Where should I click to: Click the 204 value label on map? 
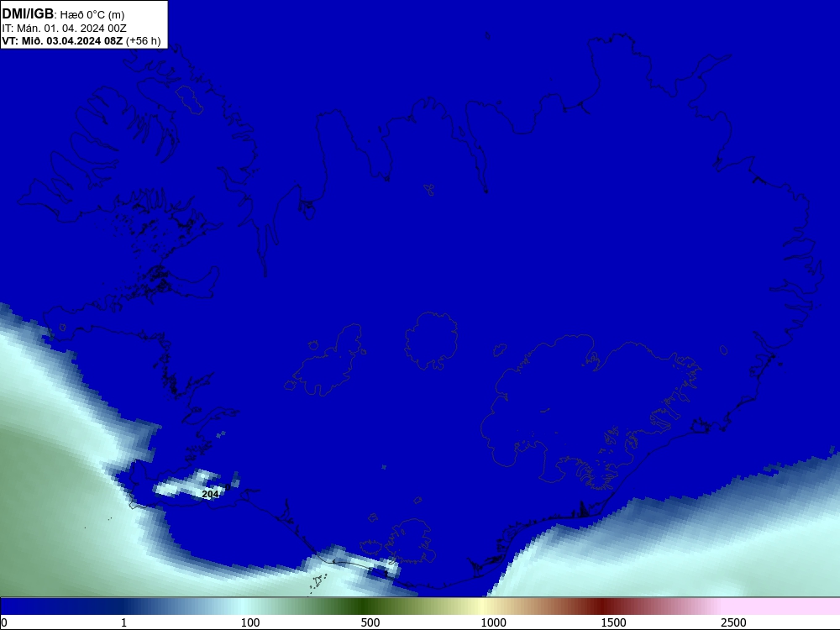[210, 494]
